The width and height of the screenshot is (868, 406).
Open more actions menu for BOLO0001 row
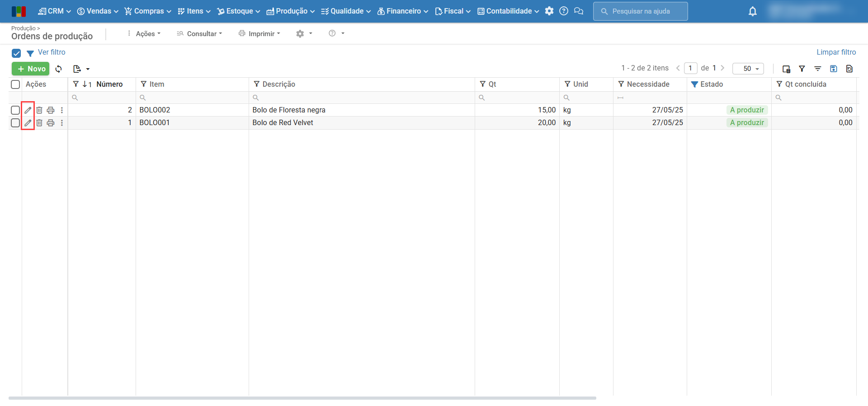62,123
